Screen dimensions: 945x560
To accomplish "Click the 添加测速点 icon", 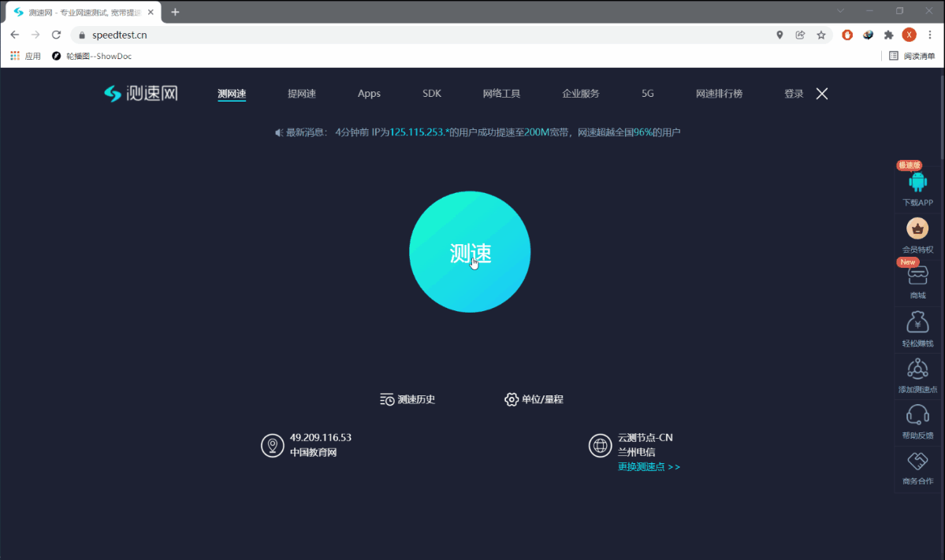I will pyautogui.click(x=917, y=369).
